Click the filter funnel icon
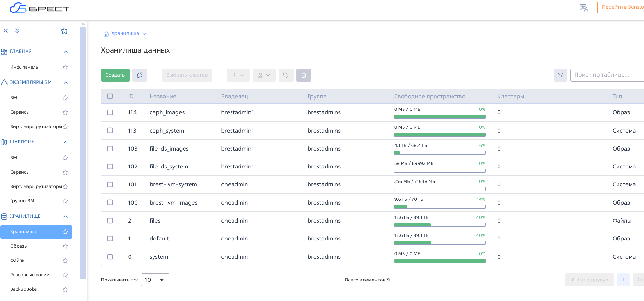The height and width of the screenshot is (301, 644). [560, 75]
